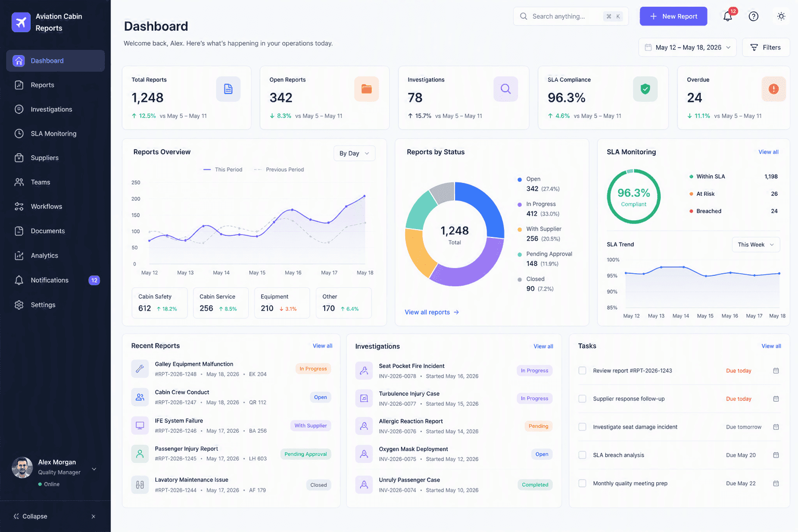Open the This Week SLA trend dropdown
Image resolution: width=798 pixels, height=532 pixels.
pos(756,245)
